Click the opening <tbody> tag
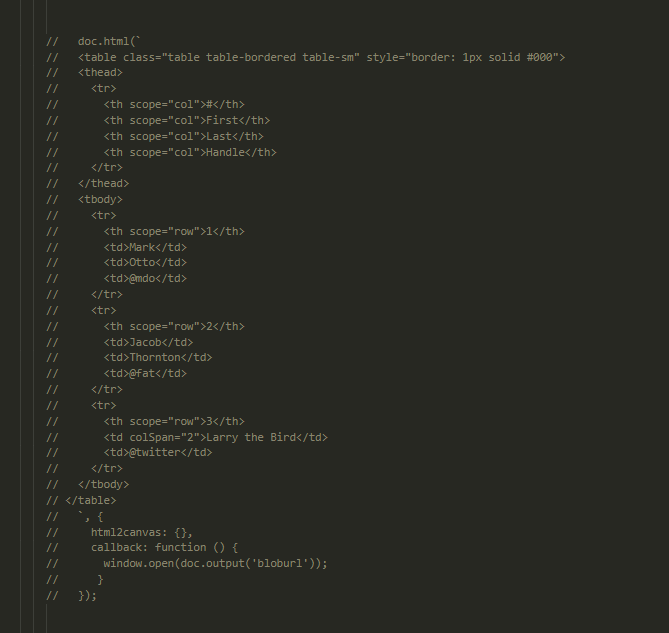669x633 pixels. pyautogui.click(x=100, y=199)
